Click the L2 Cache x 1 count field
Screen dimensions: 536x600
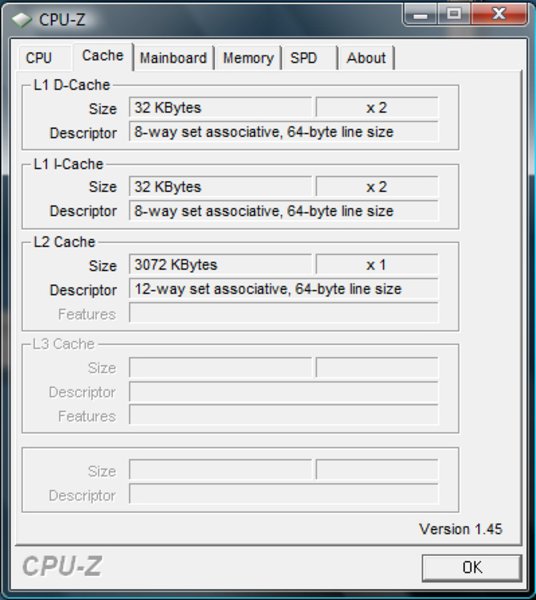point(377,265)
